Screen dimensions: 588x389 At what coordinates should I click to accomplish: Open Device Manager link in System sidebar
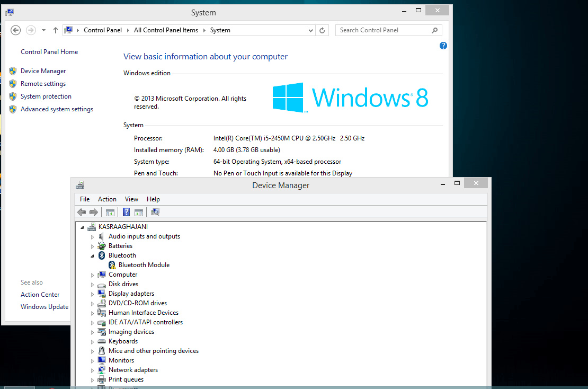pos(43,71)
